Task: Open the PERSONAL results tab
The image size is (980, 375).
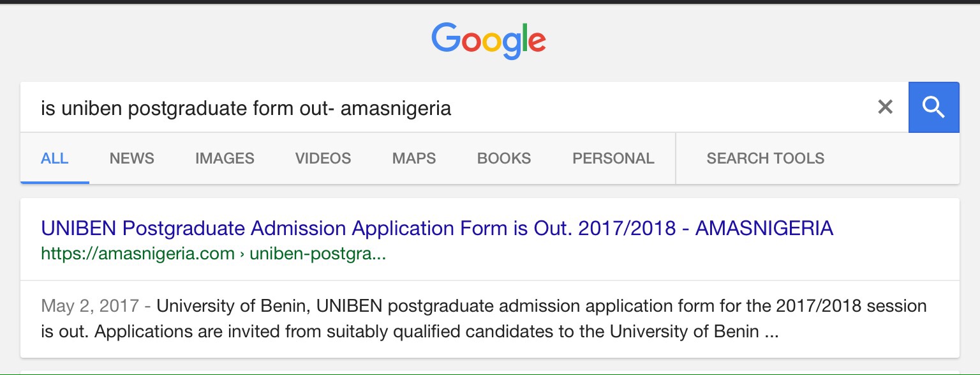Action: coord(613,158)
